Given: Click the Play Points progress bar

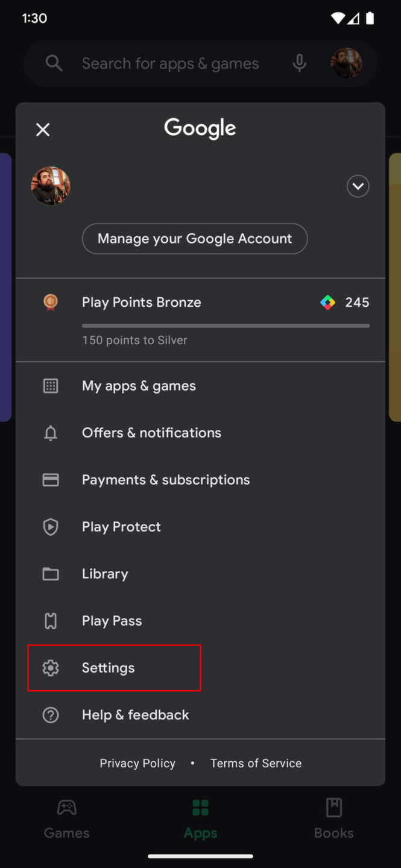Looking at the screenshot, I should [x=226, y=325].
